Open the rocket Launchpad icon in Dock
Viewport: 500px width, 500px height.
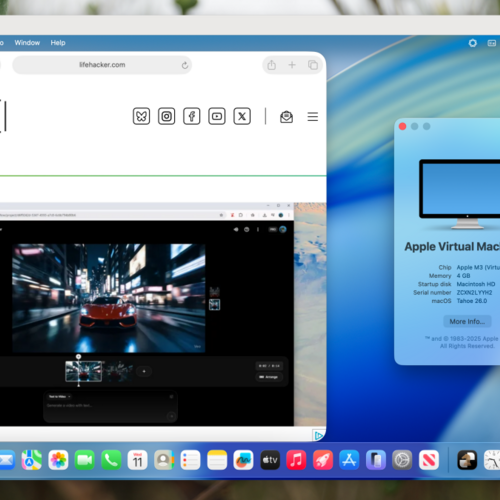click(323, 460)
